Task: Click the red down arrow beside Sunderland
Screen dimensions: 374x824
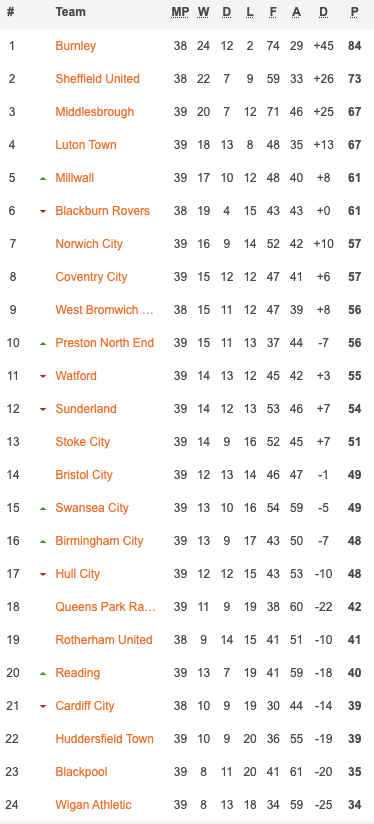Action: point(43,409)
